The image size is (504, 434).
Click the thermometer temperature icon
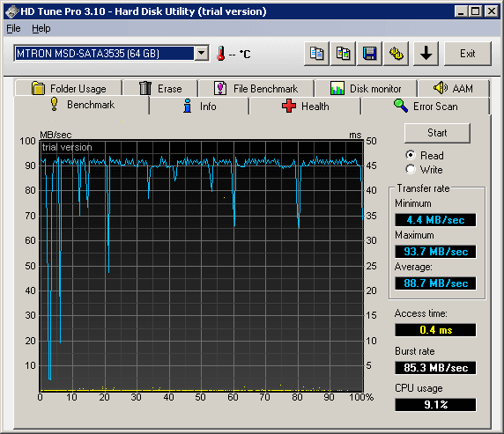220,54
